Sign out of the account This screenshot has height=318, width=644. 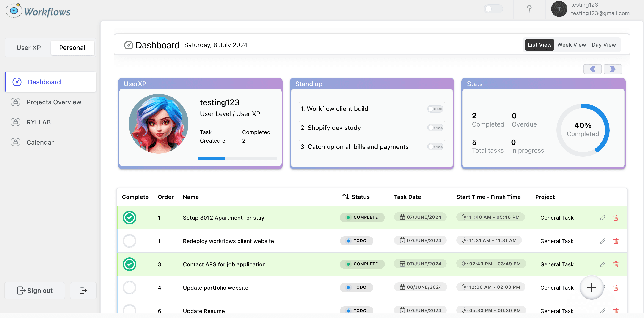[x=35, y=290]
